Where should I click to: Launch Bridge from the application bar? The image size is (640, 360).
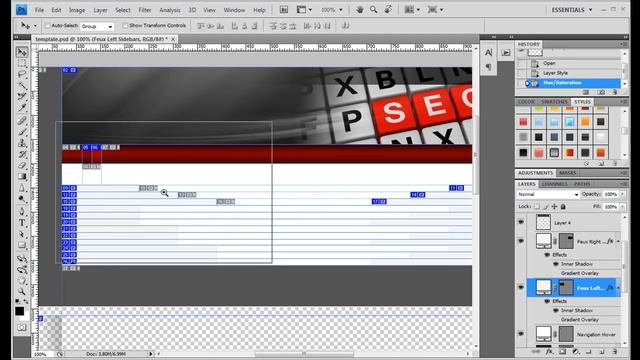click(284, 9)
